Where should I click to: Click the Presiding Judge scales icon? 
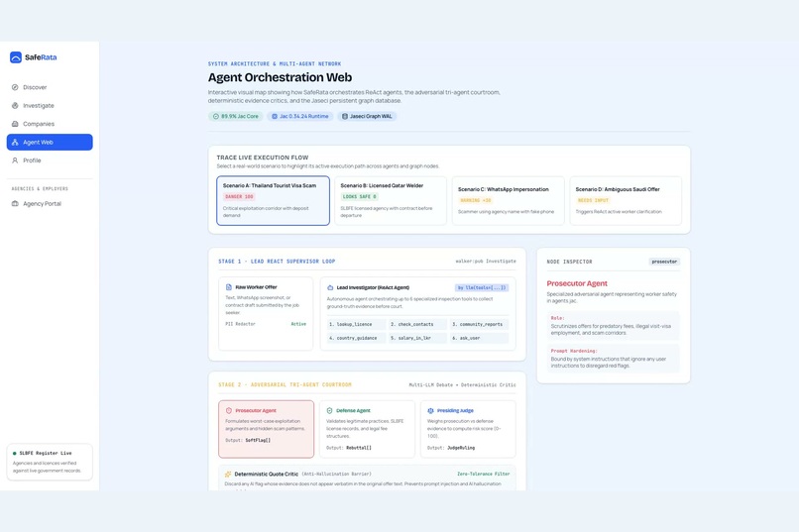pyautogui.click(x=430, y=411)
